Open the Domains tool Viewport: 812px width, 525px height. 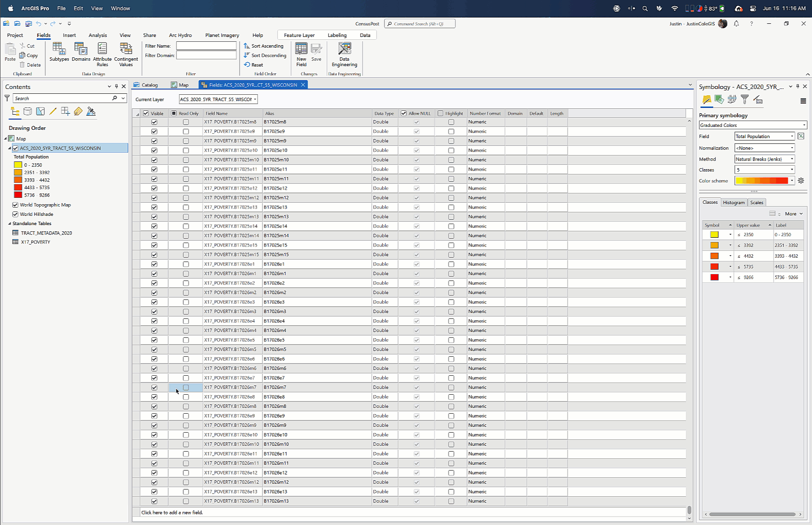pos(81,51)
